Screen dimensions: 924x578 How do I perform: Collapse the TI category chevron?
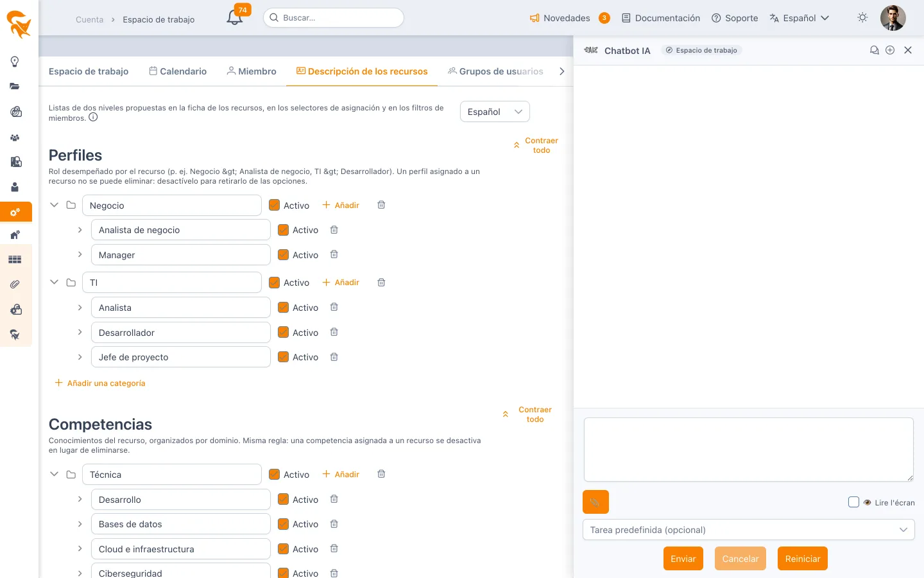point(54,282)
